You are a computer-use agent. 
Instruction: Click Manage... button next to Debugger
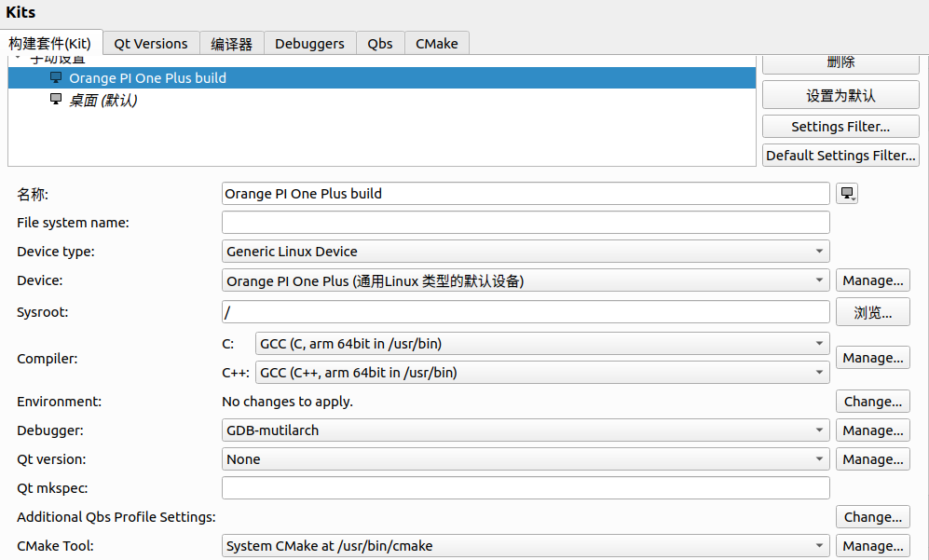873,430
